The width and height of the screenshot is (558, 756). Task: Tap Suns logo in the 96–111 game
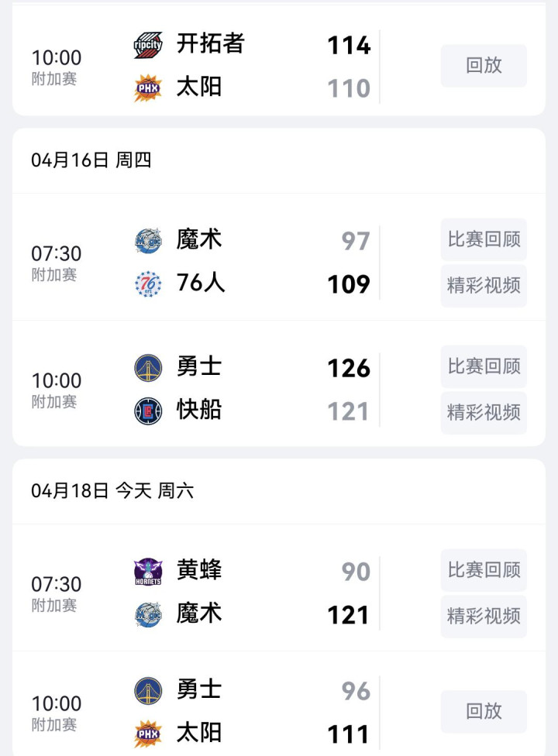(x=148, y=734)
